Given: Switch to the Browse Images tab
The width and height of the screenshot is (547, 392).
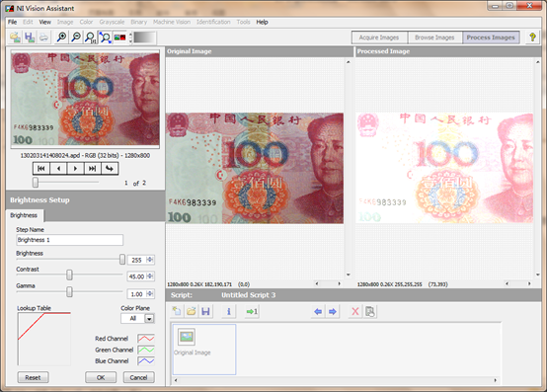Looking at the screenshot, I should click(434, 38).
